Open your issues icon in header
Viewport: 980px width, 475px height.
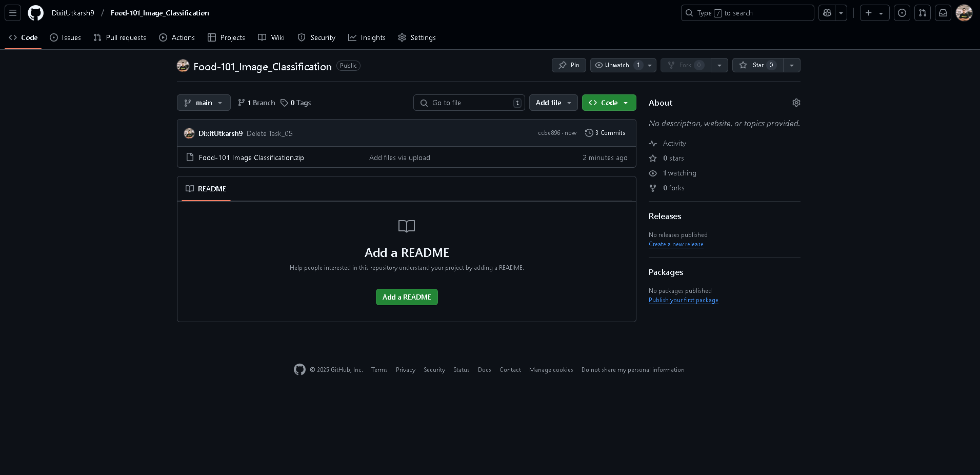902,13
